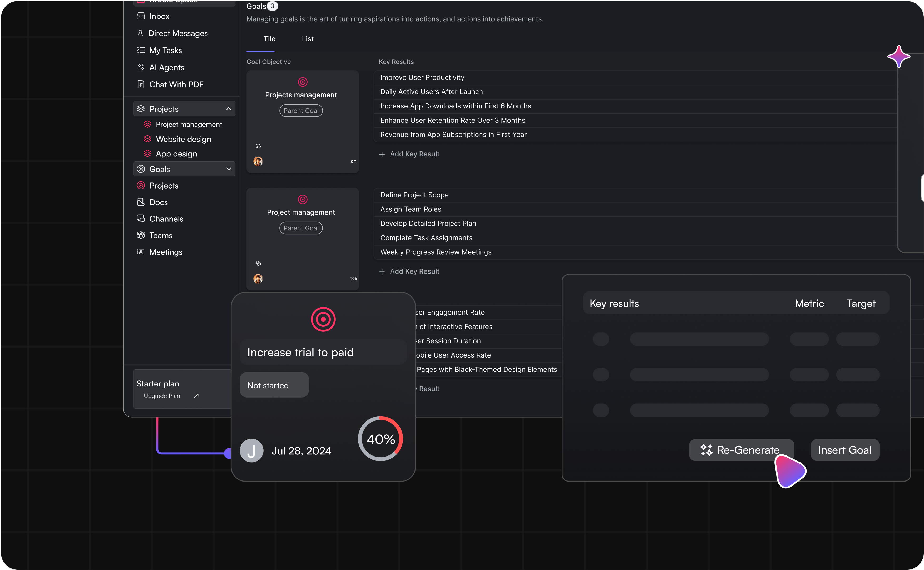
Task: Click the Chat With PDF document icon
Action: 141,84
